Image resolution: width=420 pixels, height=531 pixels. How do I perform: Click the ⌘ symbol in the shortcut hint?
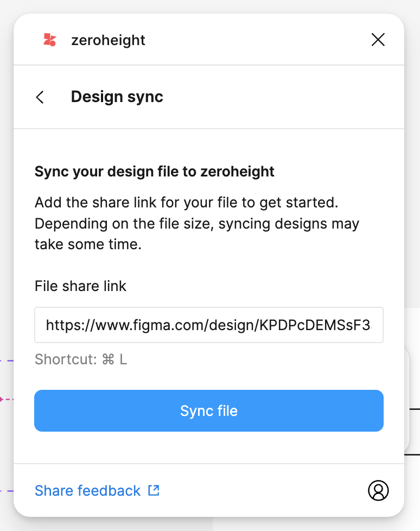(x=108, y=359)
